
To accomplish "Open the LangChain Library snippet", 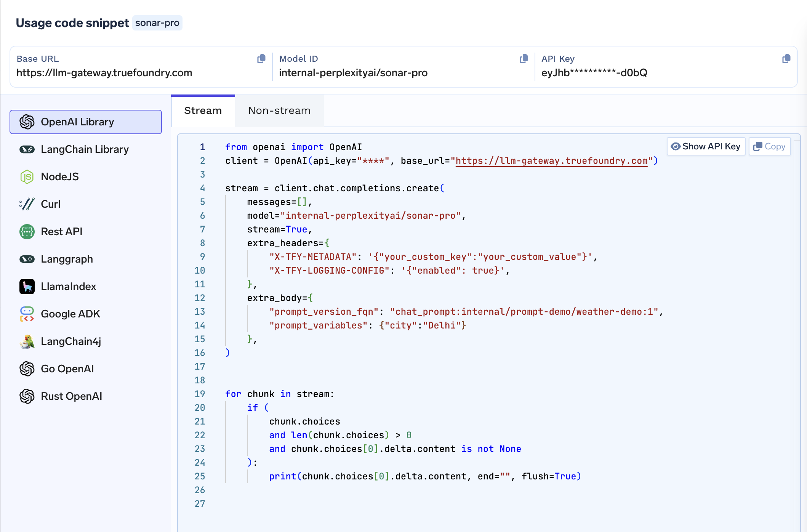I will pos(86,149).
